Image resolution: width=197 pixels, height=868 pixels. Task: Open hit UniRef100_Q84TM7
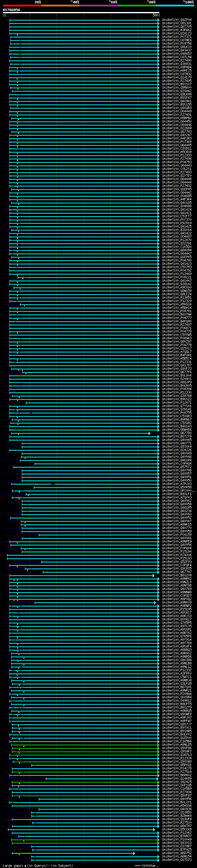pos(177,826)
